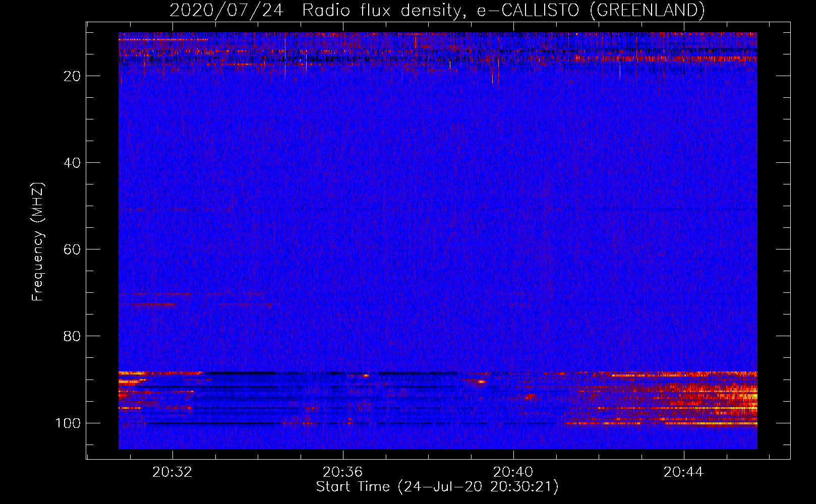
Task: Click the 40 MHz frequency tick label
Action: [x=72, y=163]
